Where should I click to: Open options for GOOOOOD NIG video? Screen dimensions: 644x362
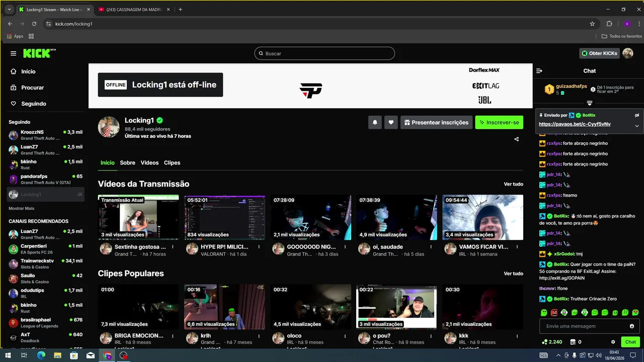click(345, 247)
